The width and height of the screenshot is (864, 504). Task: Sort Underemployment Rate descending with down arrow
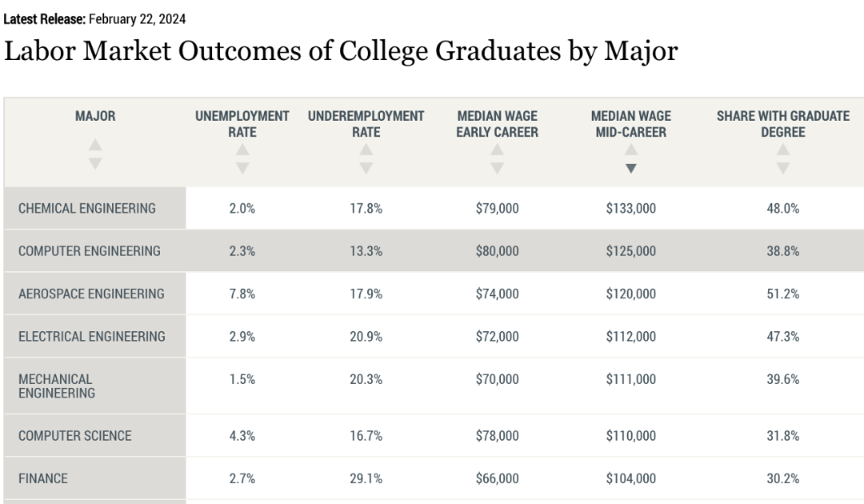[366, 168]
